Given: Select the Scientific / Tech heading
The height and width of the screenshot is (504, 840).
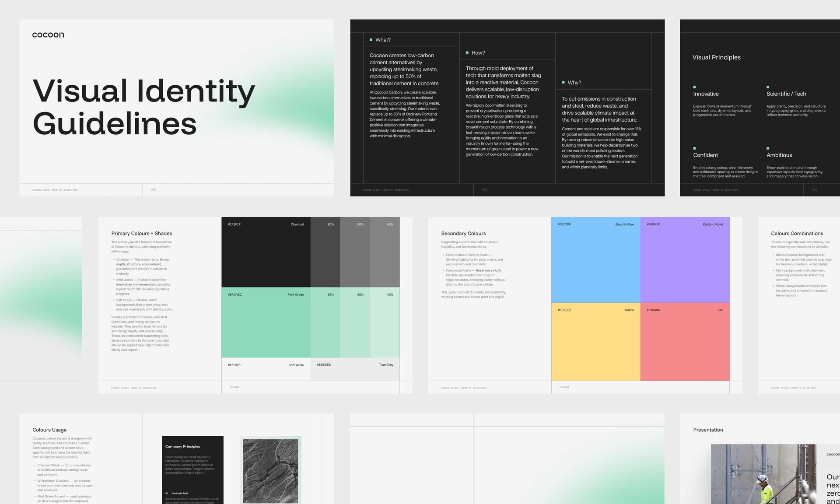Looking at the screenshot, I should pyautogui.click(x=786, y=94).
